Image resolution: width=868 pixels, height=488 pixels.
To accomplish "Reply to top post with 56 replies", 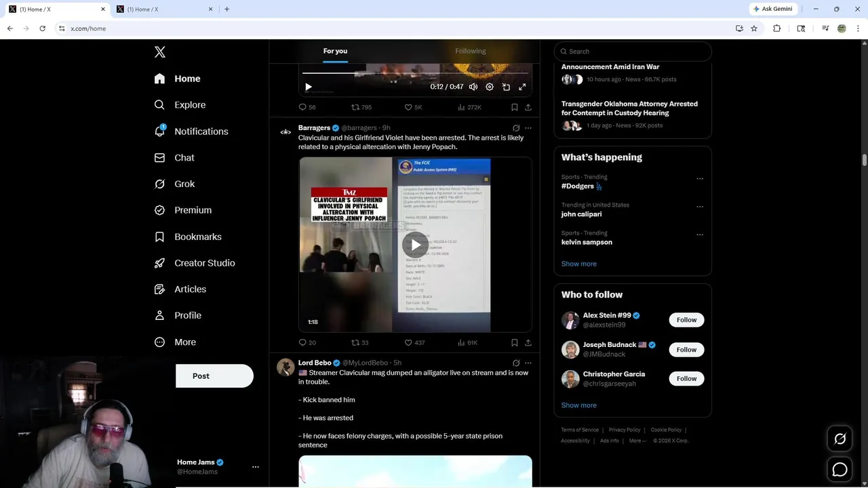I will 307,107.
